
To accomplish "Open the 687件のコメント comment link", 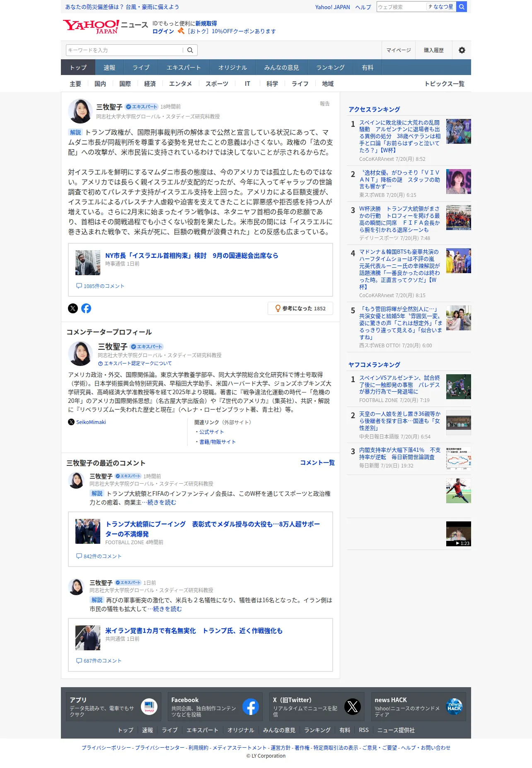I will 99,661.
